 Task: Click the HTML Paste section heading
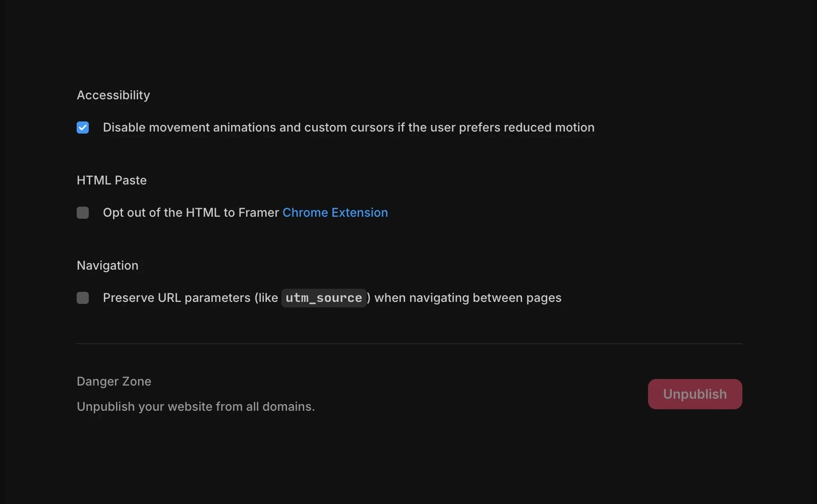(111, 180)
